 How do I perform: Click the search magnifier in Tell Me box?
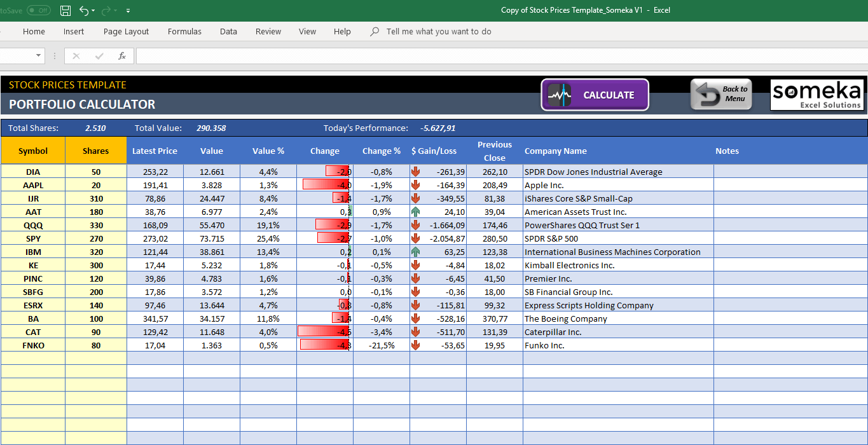pos(374,31)
